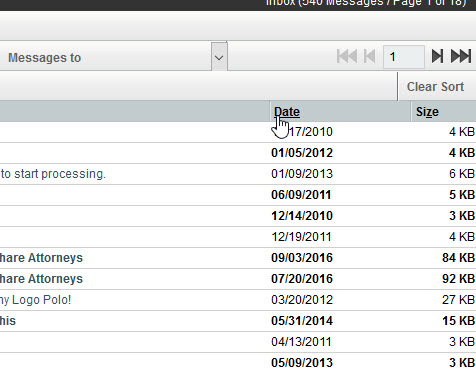Click the 6 KB size cell
476x370 pixels.
(x=462, y=174)
